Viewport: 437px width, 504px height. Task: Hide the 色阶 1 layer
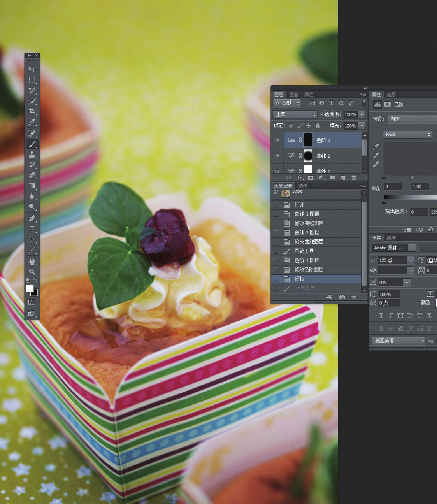coord(277,140)
